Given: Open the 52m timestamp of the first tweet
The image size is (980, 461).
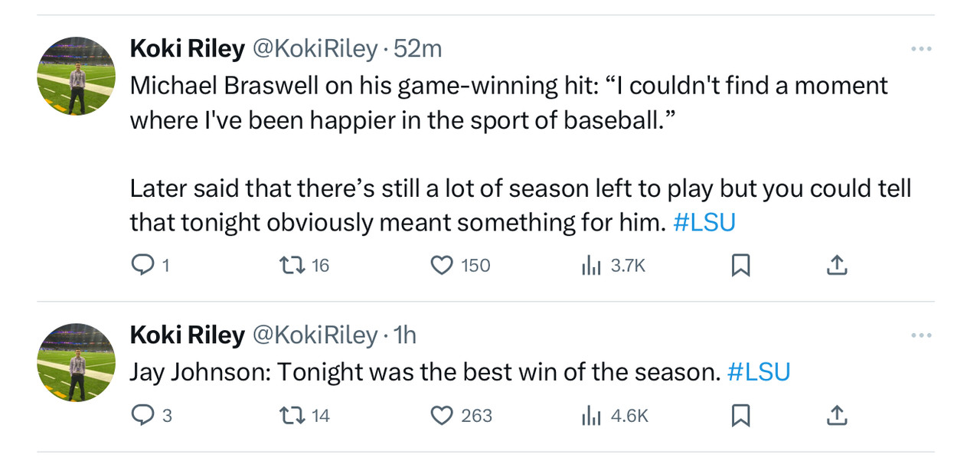Looking at the screenshot, I should click(x=418, y=49).
